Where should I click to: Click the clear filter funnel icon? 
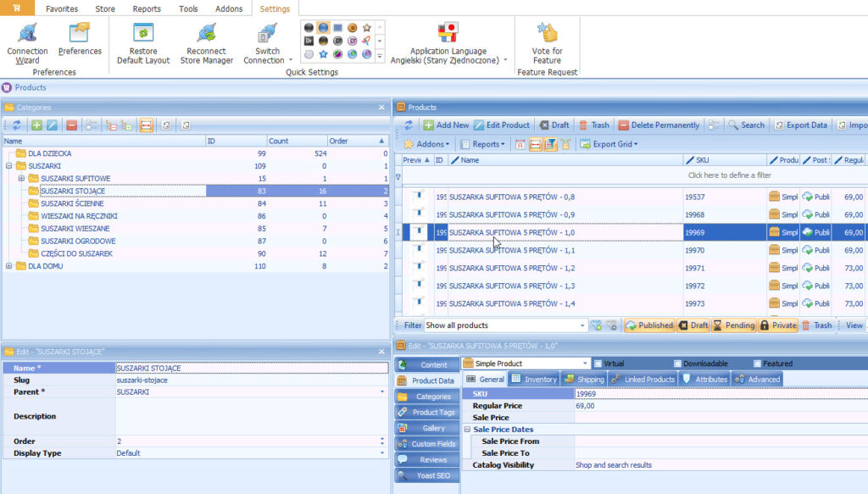(x=612, y=325)
